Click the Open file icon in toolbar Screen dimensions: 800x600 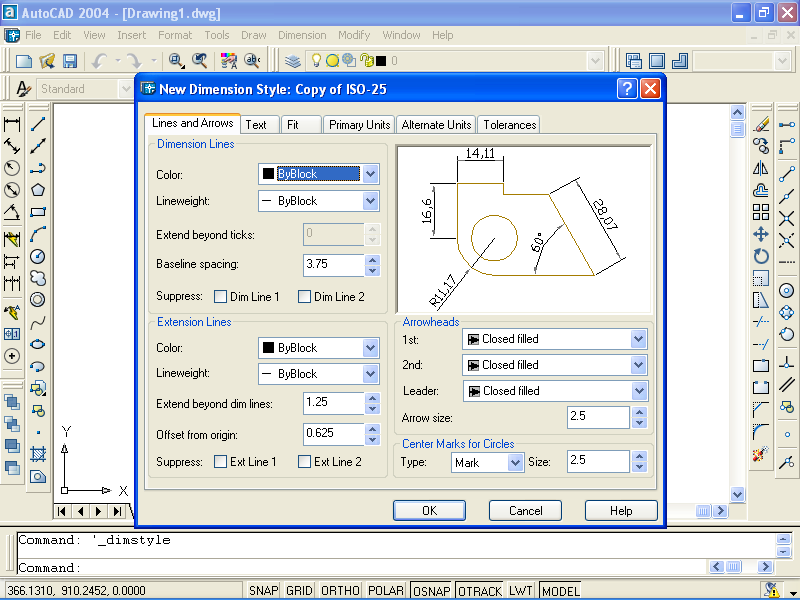click(47, 61)
